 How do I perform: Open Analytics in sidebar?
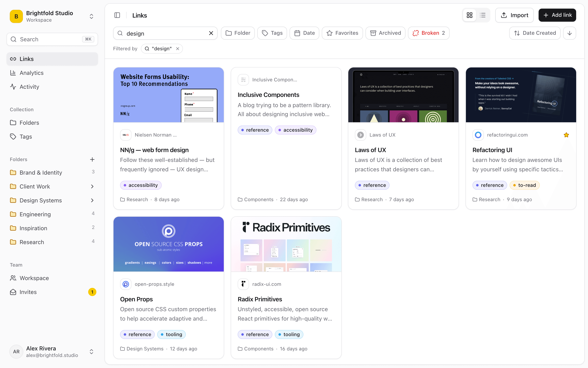tap(52, 73)
